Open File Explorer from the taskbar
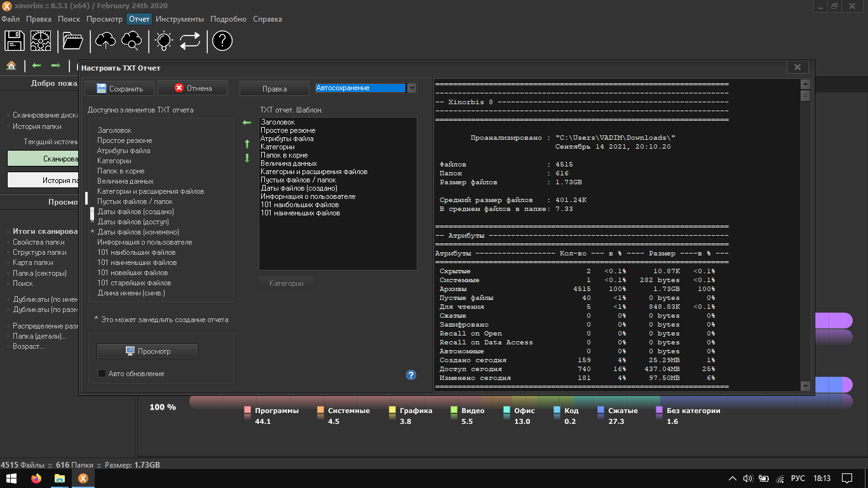This screenshot has width=868, height=488. [x=59, y=478]
